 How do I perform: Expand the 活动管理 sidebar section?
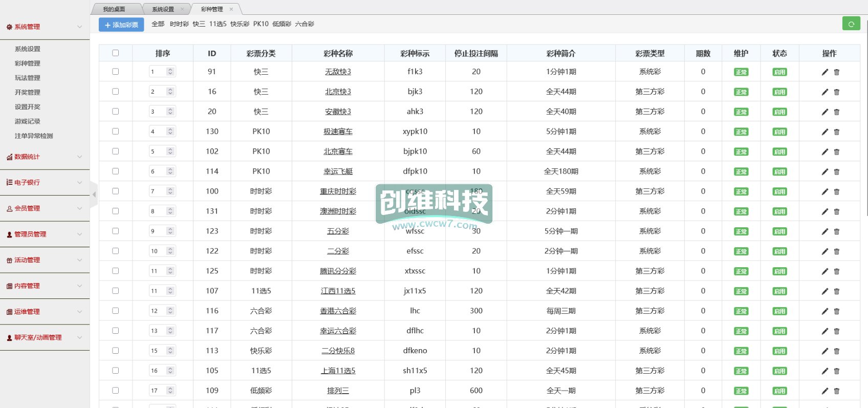(45, 260)
